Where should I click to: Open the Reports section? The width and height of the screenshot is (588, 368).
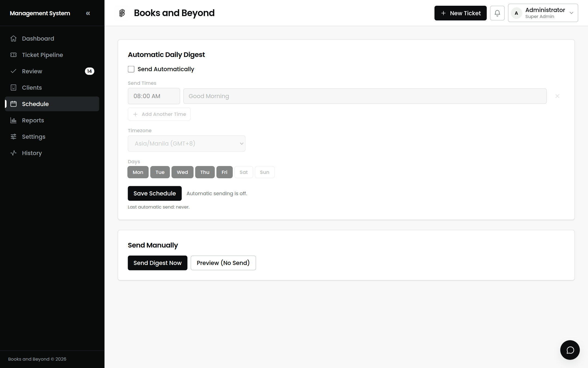click(x=52, y=120)
